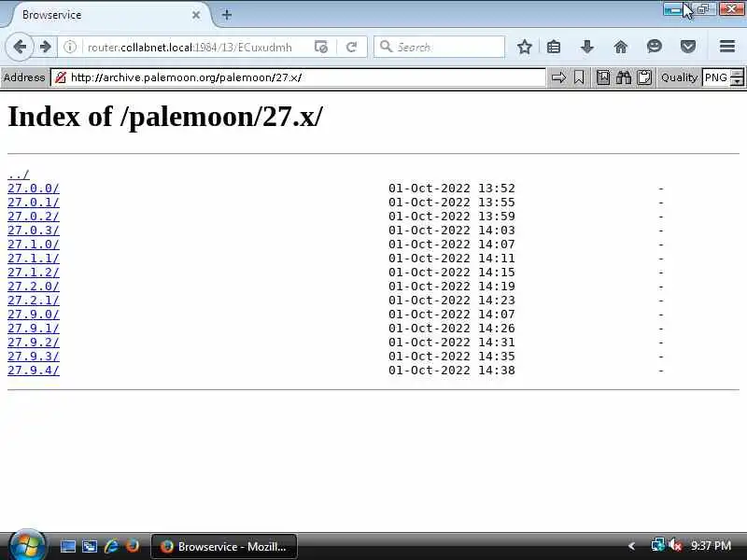The height and width of the screenshot is (560, 747).
Task: Click the Browservice bookmark toggle icon
Action: point(579,77)
